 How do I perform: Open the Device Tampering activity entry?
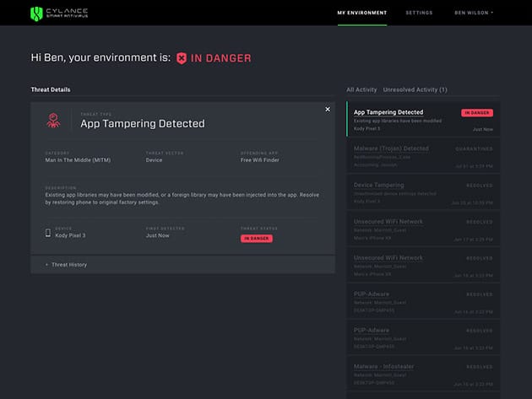378,185
